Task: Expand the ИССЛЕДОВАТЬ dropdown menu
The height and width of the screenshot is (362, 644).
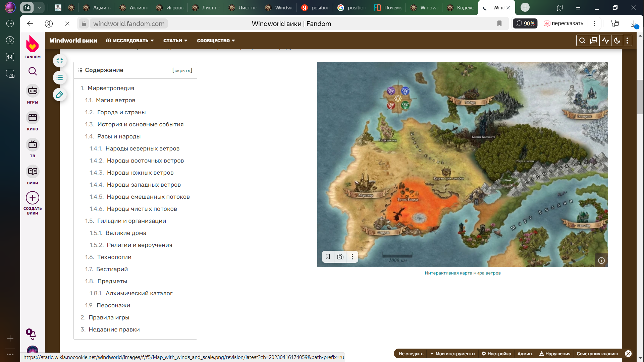Action: click(130, 41)
